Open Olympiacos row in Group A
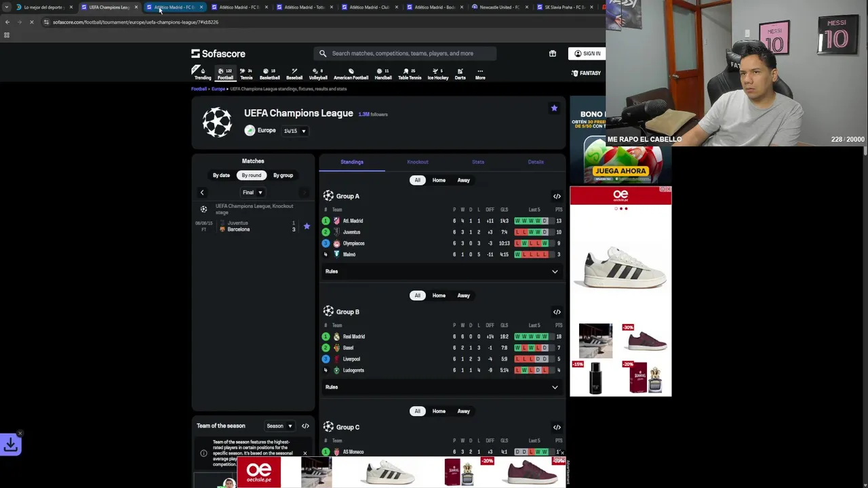The image size is (868, 488). 441,243
